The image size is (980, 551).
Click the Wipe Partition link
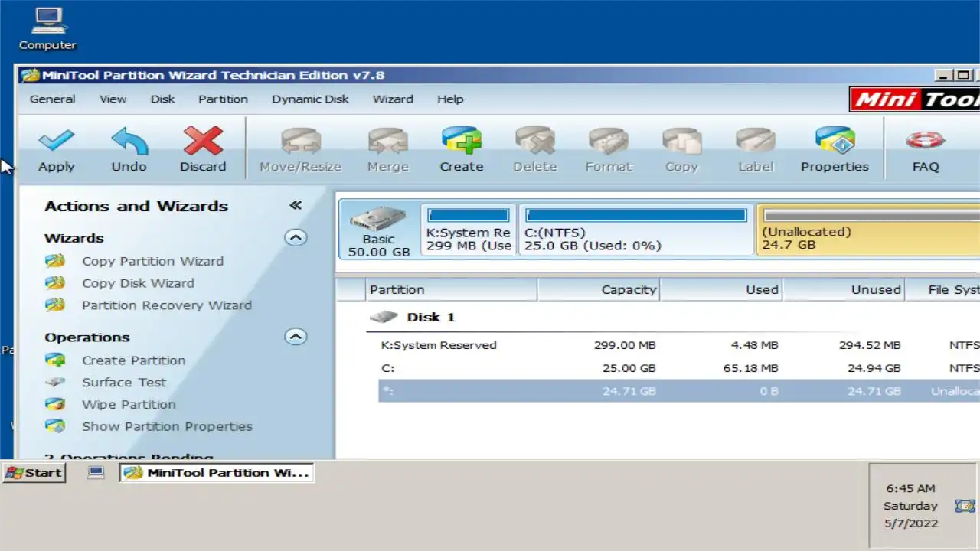[x=129, y=404]
